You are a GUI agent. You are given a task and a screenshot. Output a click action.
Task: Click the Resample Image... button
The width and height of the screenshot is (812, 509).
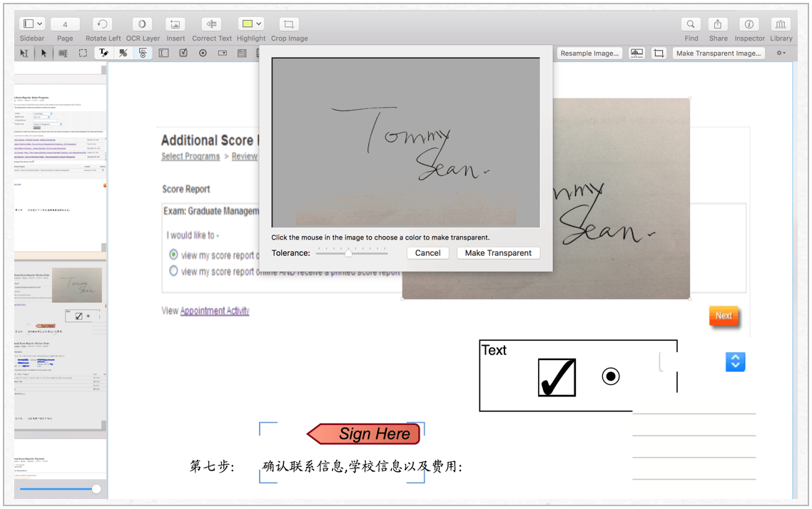coord(589,53)
